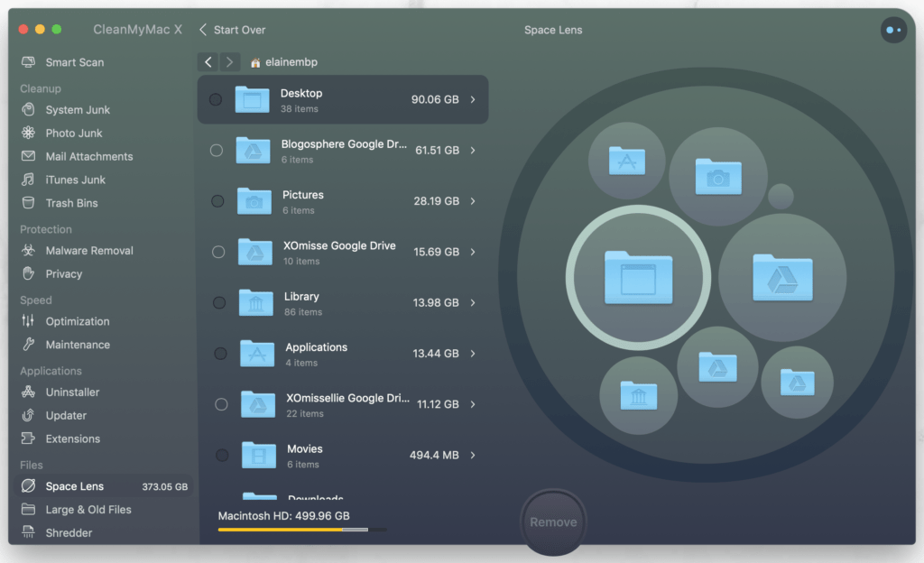
Task: Click the Maintenance wrench icon
Action: tap(28, 345)
